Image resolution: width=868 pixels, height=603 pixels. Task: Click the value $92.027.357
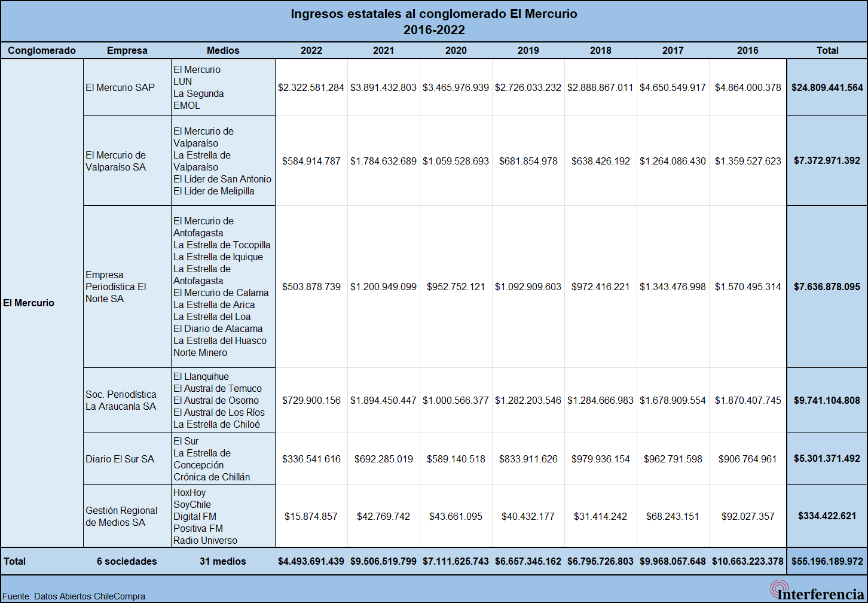coord(748,516)
